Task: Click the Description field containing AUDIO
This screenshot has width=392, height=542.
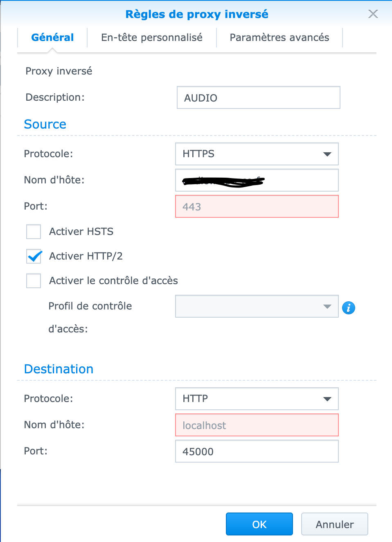Action: (x=258, y=97)
